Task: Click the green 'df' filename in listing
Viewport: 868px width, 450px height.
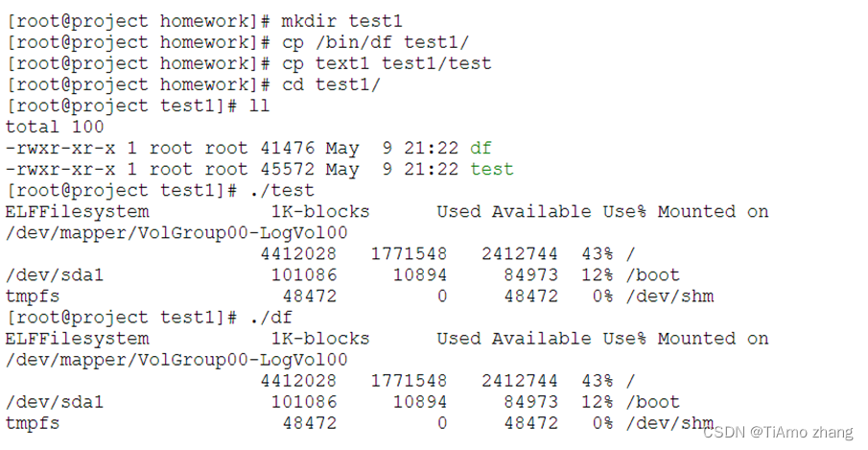Action: [x=481, y=148]
